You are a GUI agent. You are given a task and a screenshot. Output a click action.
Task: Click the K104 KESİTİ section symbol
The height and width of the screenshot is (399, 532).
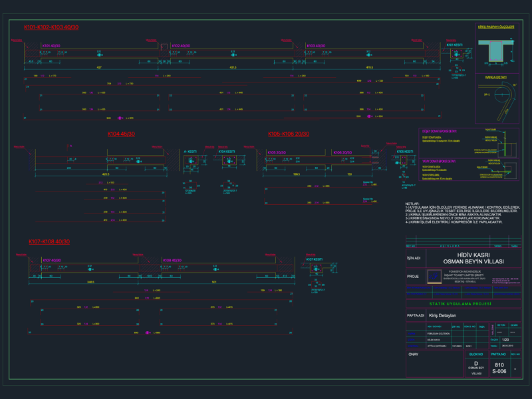click(x=229, y=160)
